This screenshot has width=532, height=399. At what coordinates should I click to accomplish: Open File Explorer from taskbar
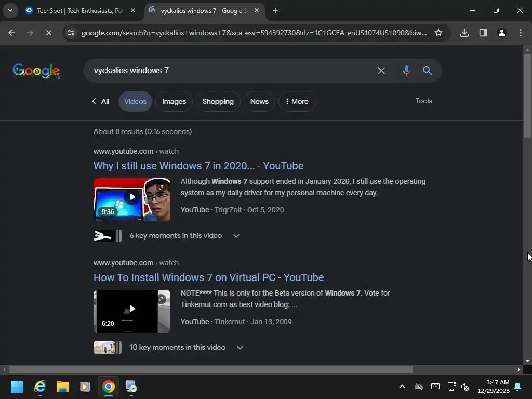point(63,387)
